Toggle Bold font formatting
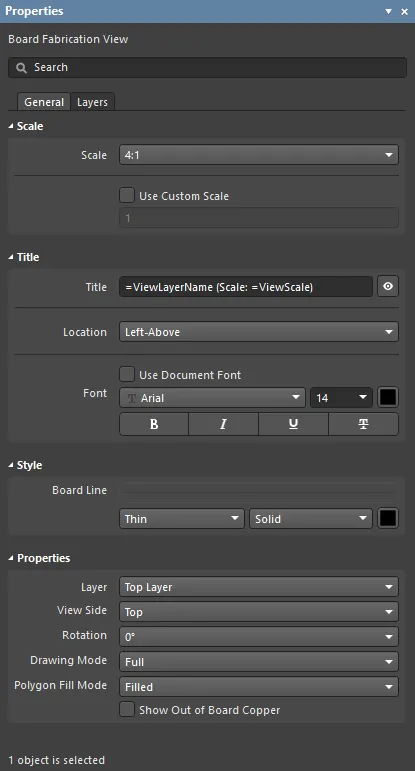The width and height of the screenshot is (415, 771). pos(154,424)
